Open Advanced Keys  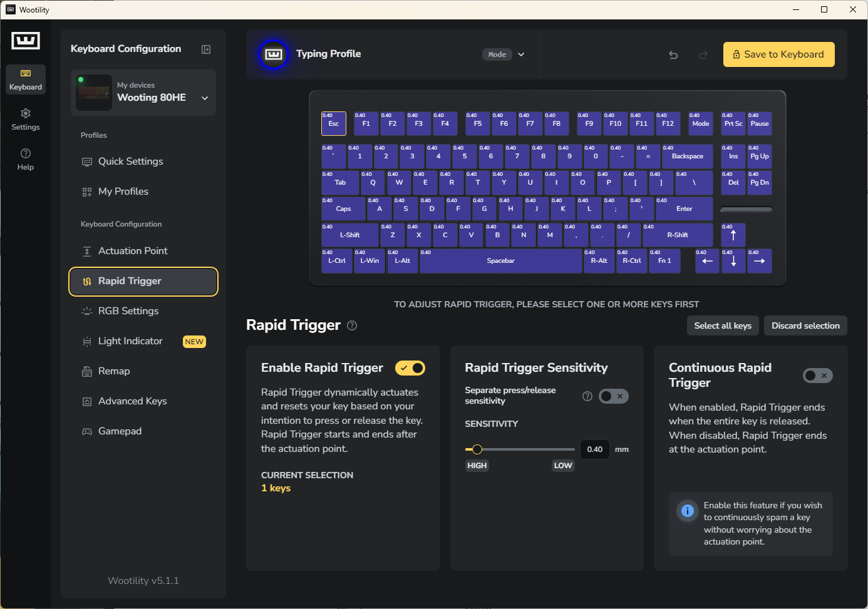(x=143, y=401)
